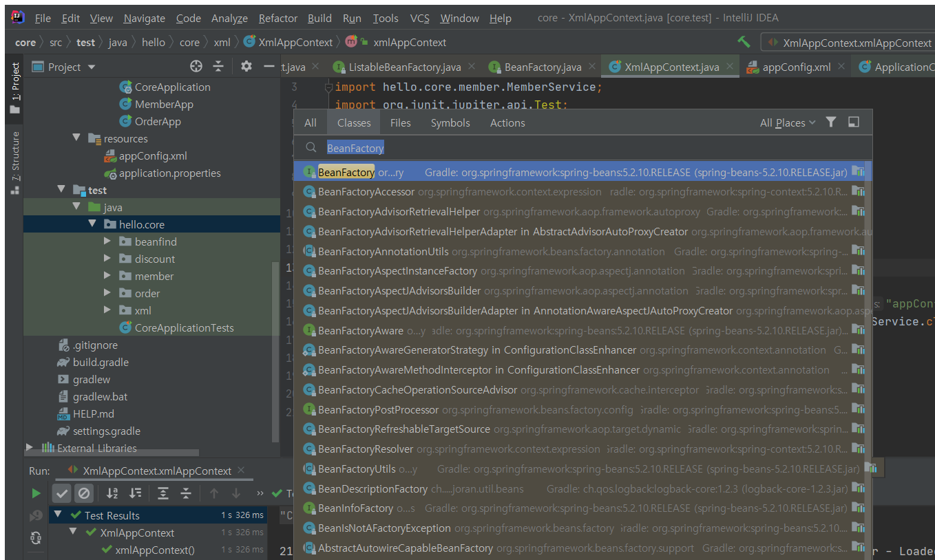Screen dimensions: 935x560
Task: Collapse the resources folder
Action: [77, 138]
